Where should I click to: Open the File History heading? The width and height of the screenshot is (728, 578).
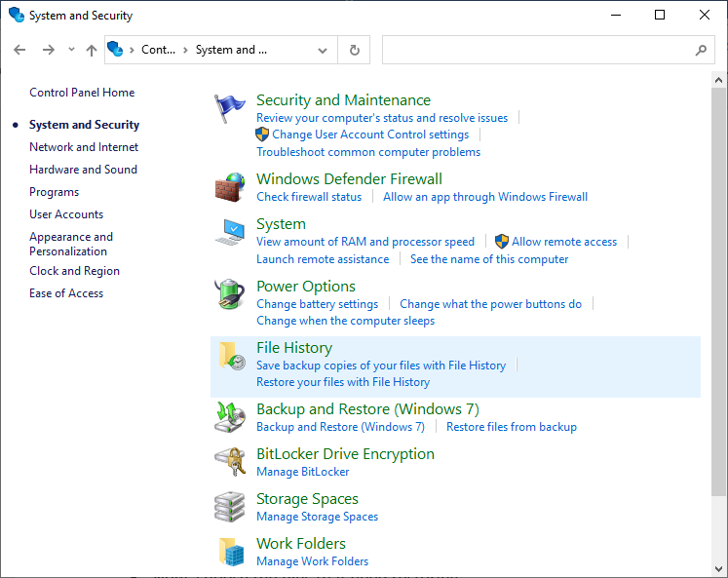click(x=294, y=348)
